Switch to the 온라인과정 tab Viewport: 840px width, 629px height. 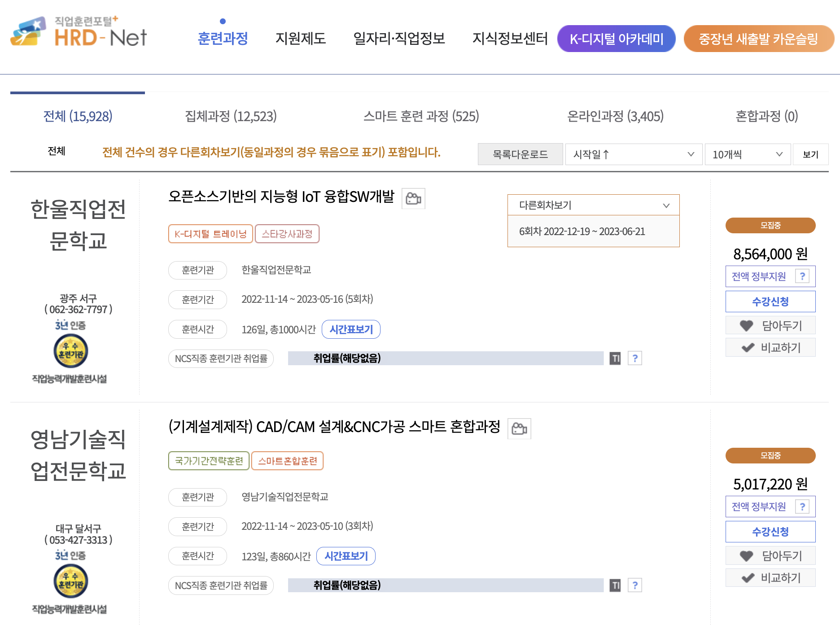(615, 116)
